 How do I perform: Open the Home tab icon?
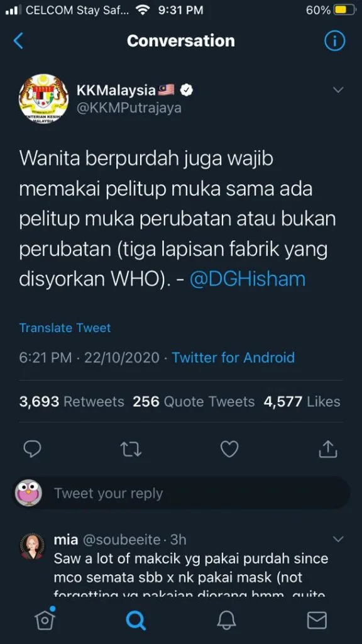click(45, 619)
